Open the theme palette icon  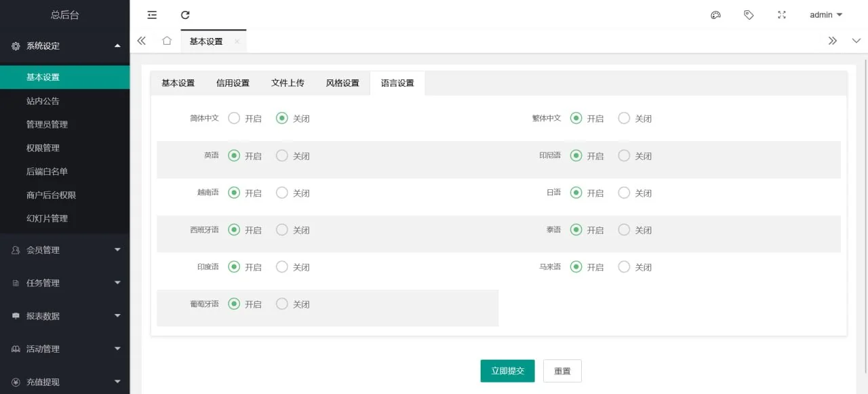(x=715, y=15)
